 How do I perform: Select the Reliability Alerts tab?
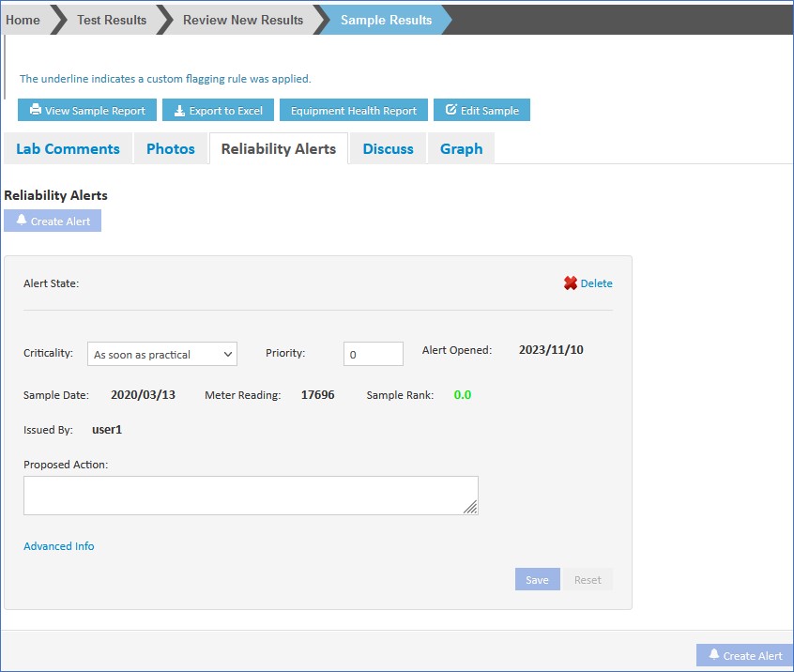click(278, 148)
